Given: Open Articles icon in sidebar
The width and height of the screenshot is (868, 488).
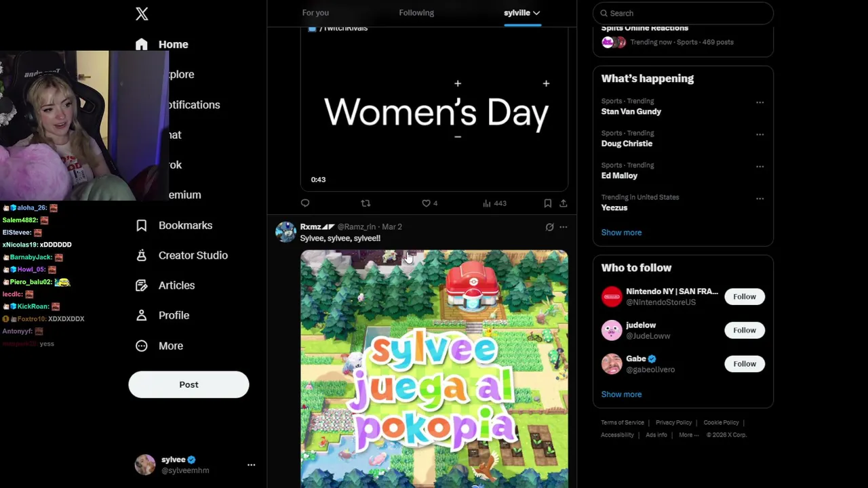Looking at the screenshot, I should coord(141,285).
